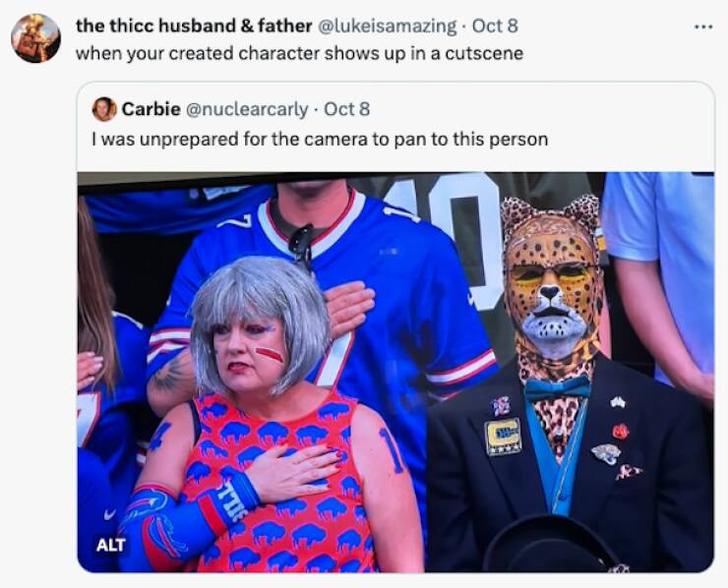
Task: Click the quoted tweet's Oct 8 timestamp
Action: click(346, 109)
